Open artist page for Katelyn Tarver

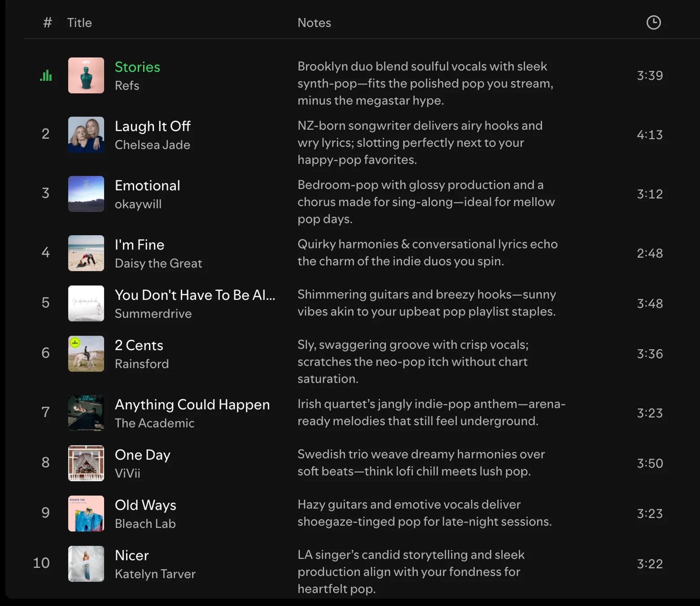(x=155, y=574)
